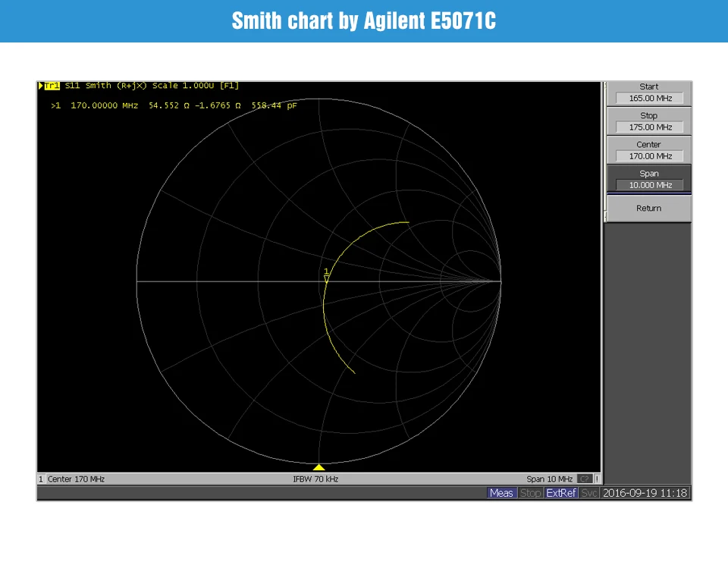The width and height of the screenshot is (728, 562).
Task: Click the Stop frequency softkey
Action: 648,121
